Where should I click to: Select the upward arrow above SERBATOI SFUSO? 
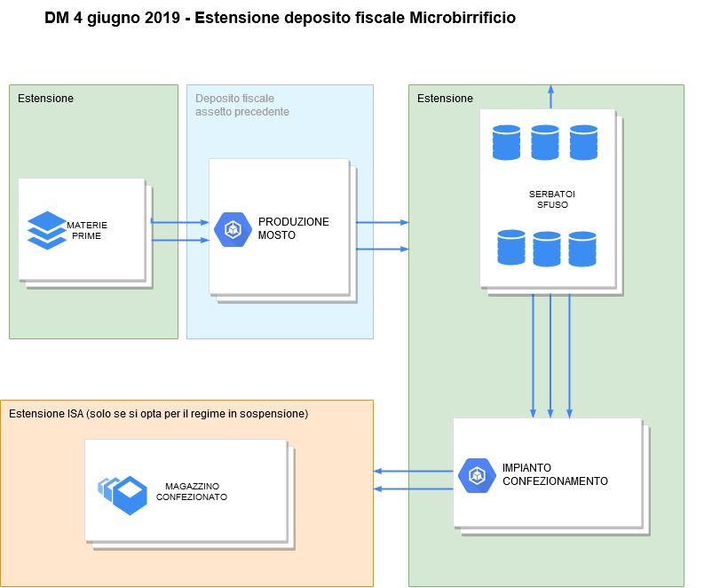[x=550, y=96]
